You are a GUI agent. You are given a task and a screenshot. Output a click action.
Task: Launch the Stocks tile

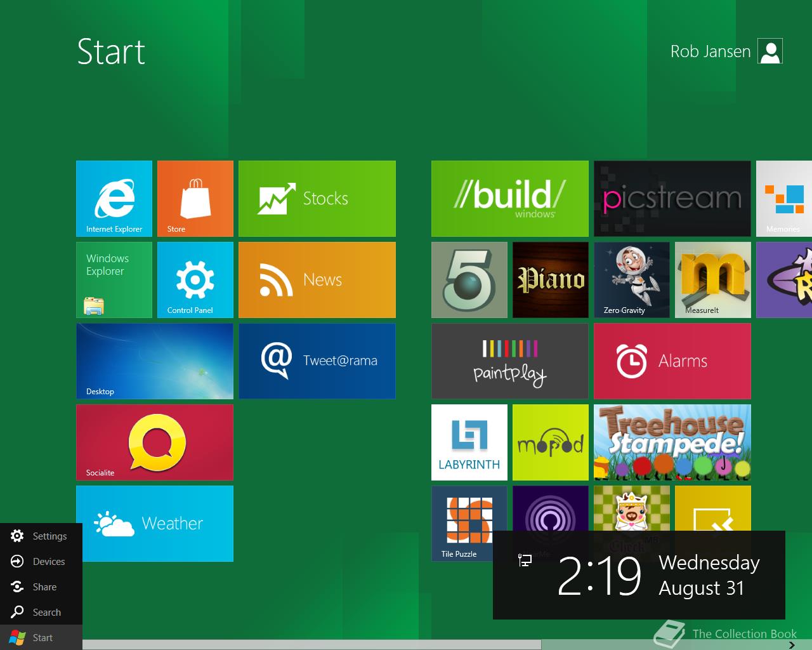(317, 199)
